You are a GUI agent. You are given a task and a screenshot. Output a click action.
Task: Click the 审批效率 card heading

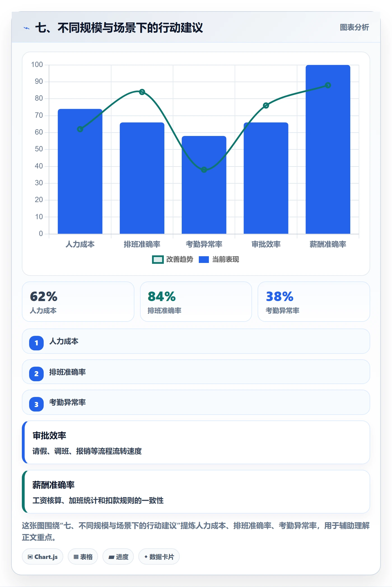pyautogui.click(x=49, y=436)
